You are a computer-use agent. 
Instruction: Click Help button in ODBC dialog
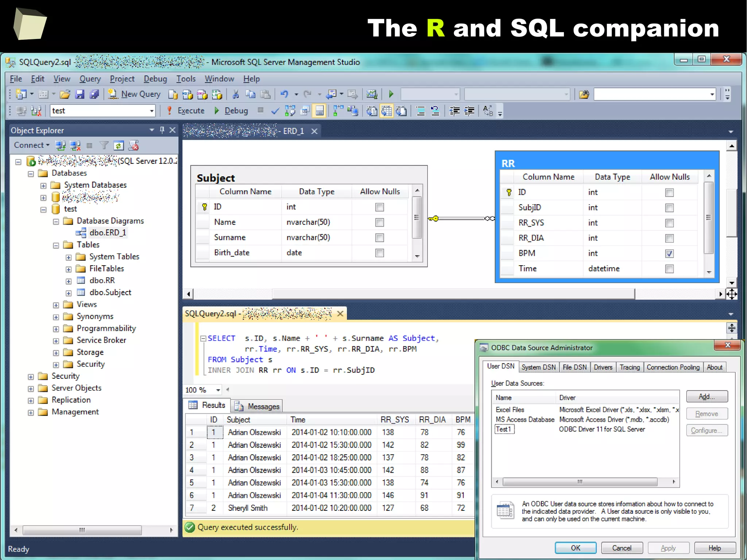point(715,548)
